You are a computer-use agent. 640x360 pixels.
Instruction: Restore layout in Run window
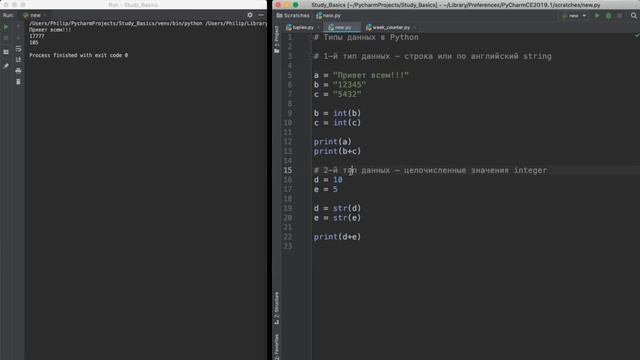[6, 52]
